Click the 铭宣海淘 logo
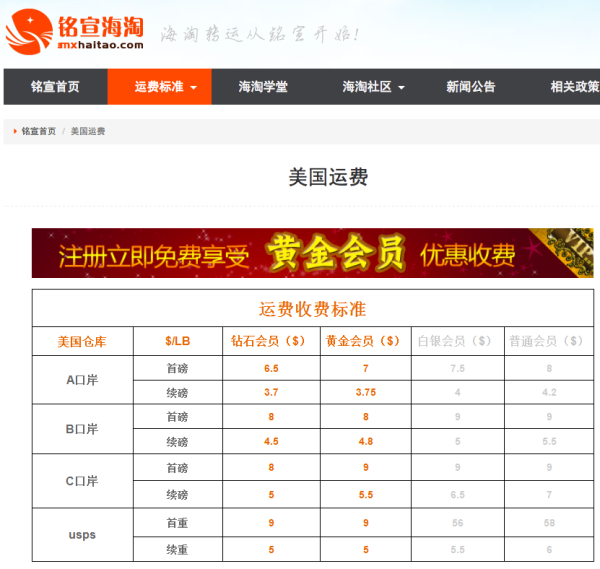 75,32
